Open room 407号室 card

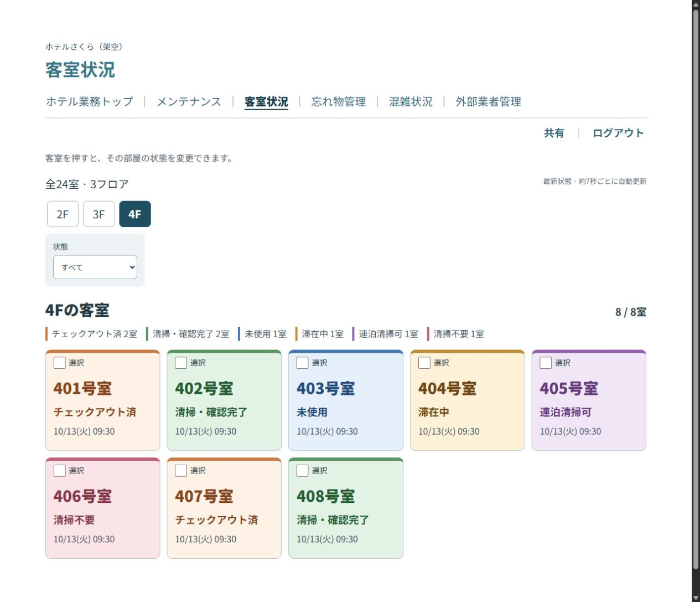point(224,508)
